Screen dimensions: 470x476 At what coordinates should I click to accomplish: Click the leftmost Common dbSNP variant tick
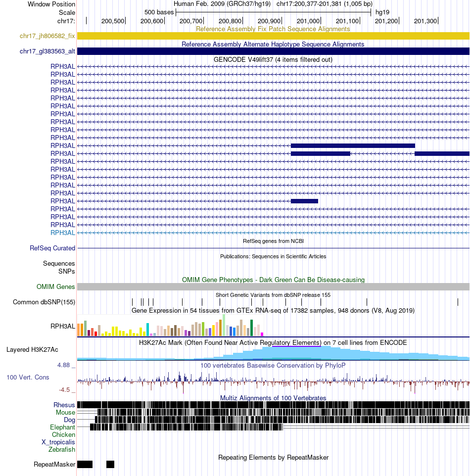coord(133,302)
